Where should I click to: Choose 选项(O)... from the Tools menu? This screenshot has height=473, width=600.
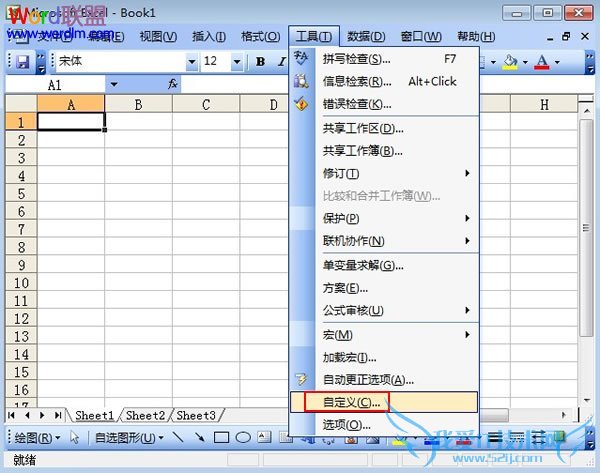(x=384, y=424)
